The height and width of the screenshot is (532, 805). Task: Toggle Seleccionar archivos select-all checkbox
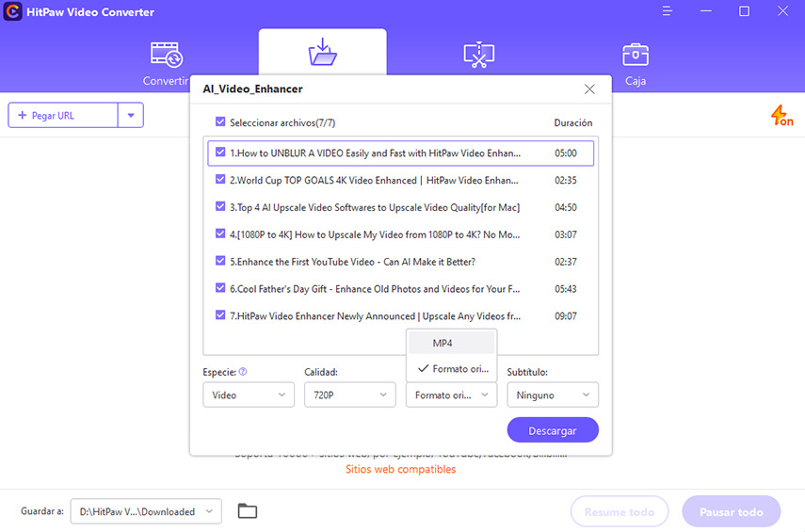tap(220, 121)
